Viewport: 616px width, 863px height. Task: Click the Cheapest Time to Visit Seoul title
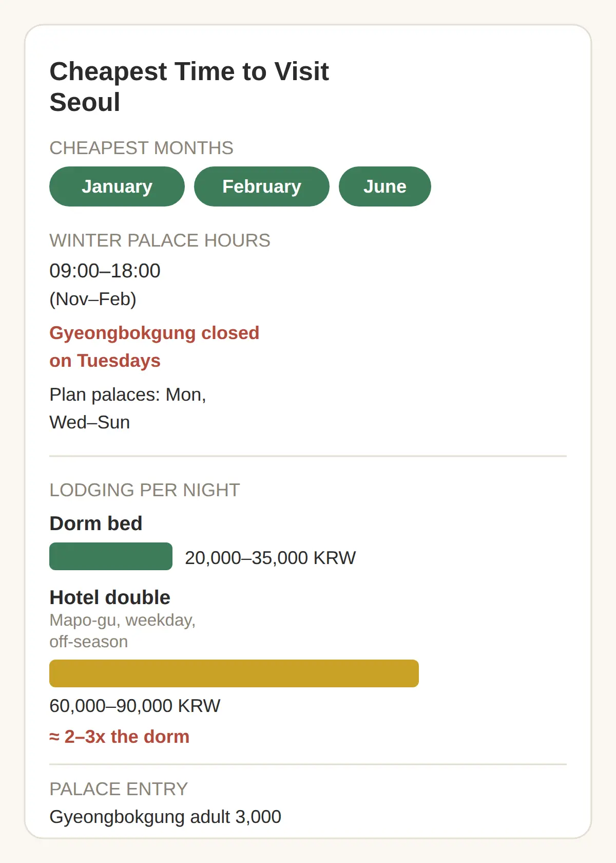[x=189, y=87]
